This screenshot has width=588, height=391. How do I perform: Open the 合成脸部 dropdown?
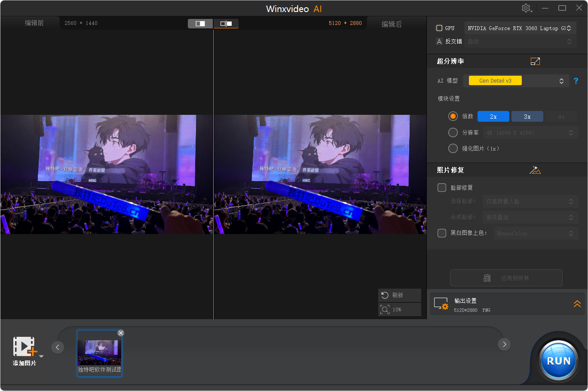click(x=530, y=217)
